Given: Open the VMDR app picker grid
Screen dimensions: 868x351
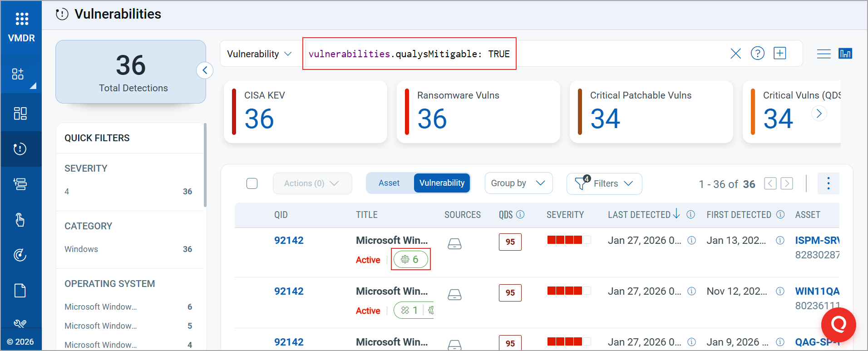Looking at the screenshot, I should [21, 19].
